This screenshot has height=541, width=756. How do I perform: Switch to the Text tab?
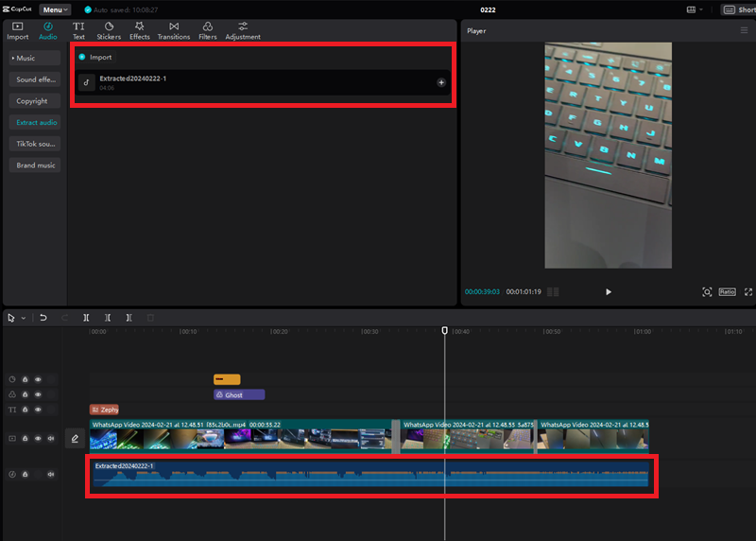78,30
